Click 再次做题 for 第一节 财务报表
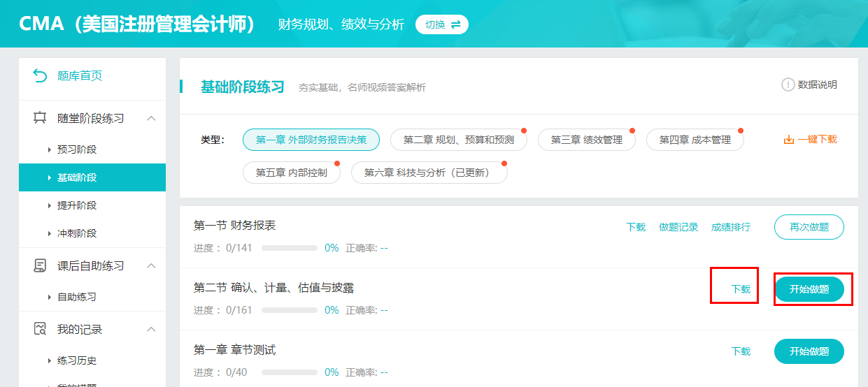Image resolution: width=868 pixels, height=387 pixels. [809, 227]
